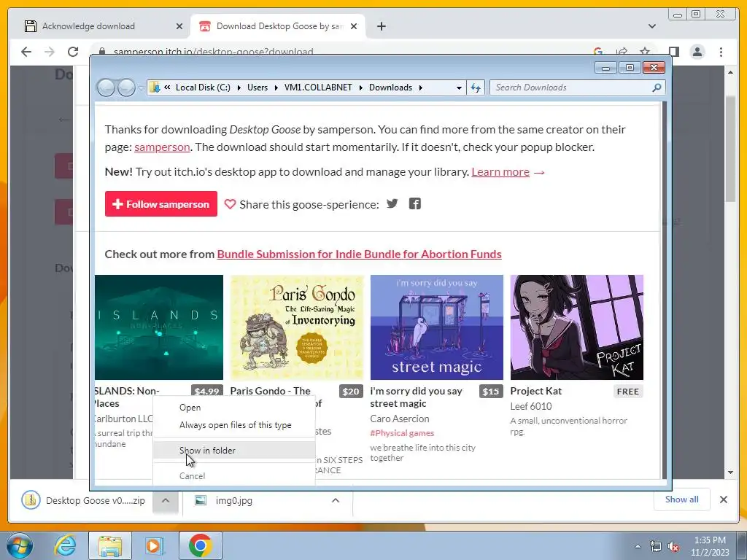Refresh the Downloads folder view

pos(476,87)
